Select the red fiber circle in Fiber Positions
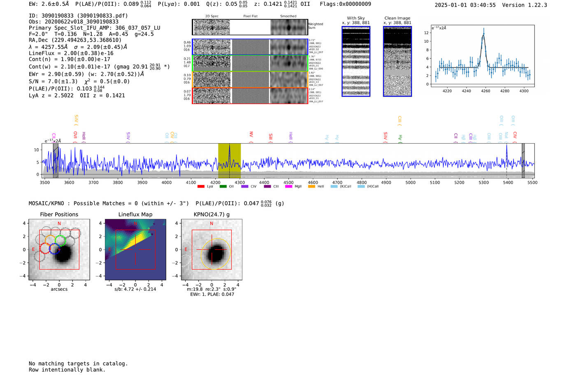 click(x=45, y=248)
